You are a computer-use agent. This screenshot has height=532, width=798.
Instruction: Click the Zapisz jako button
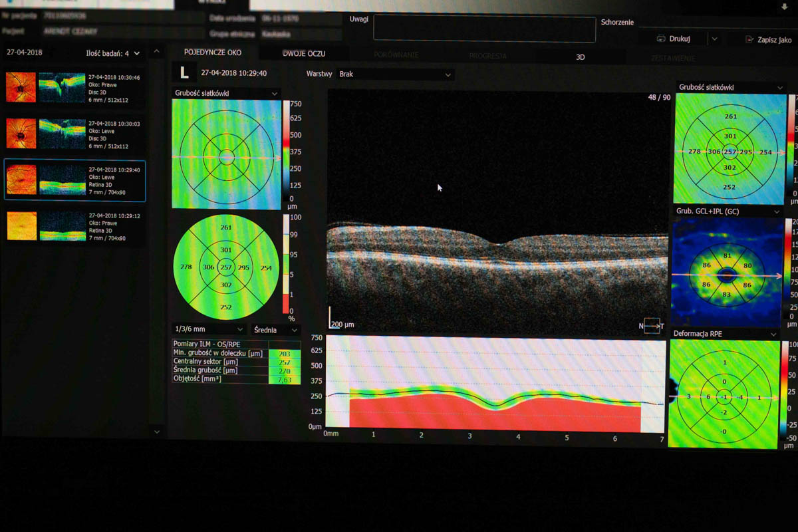(774, 40)
